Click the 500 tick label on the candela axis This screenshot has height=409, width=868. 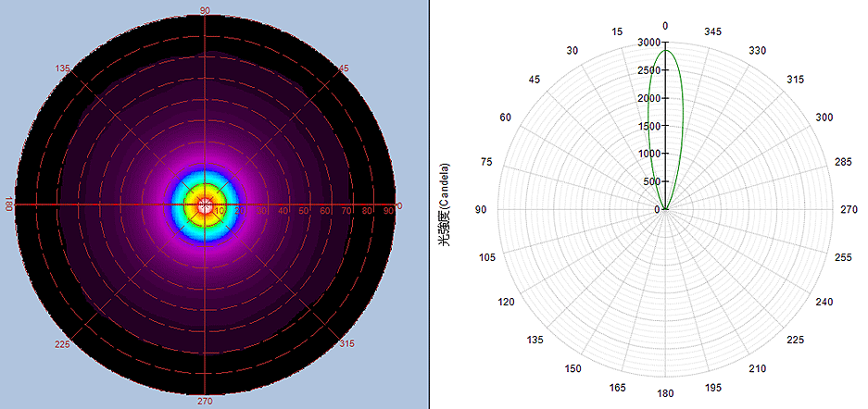click(651, 181)
